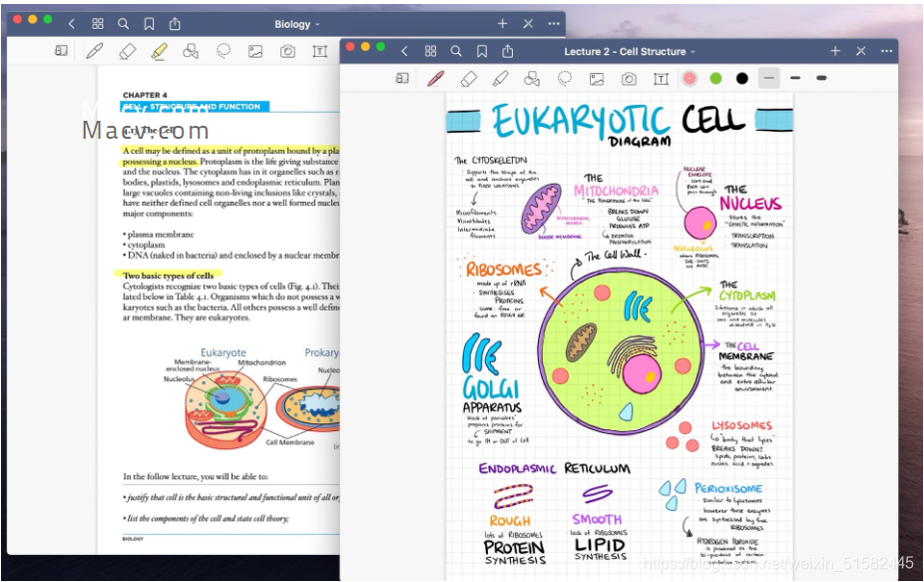The width and height of the screenshot is (924, 582).
Task: Click the 'ENDOPLASMIC RETICULUM' heading
Action: click(555, 468)
